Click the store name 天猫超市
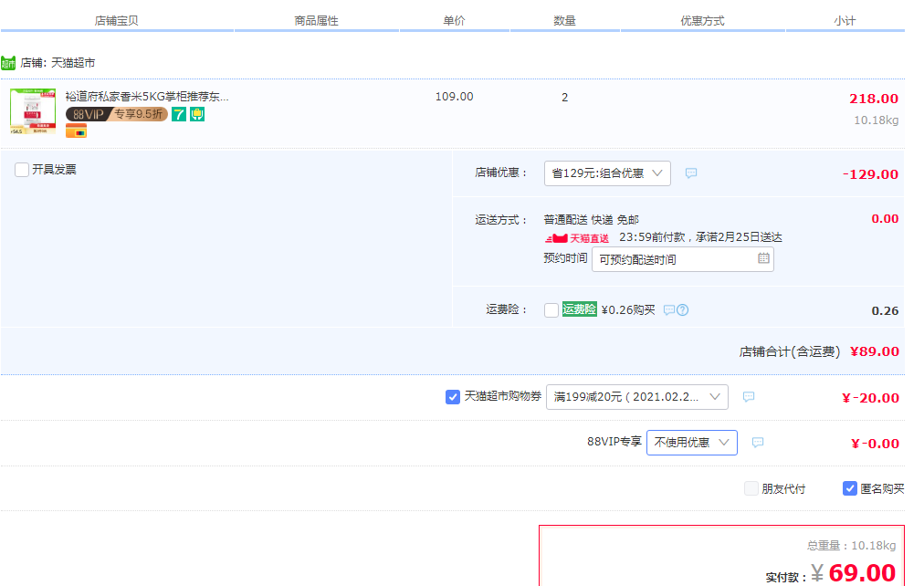This screenshot has width=924, height=586. (73, 62)
